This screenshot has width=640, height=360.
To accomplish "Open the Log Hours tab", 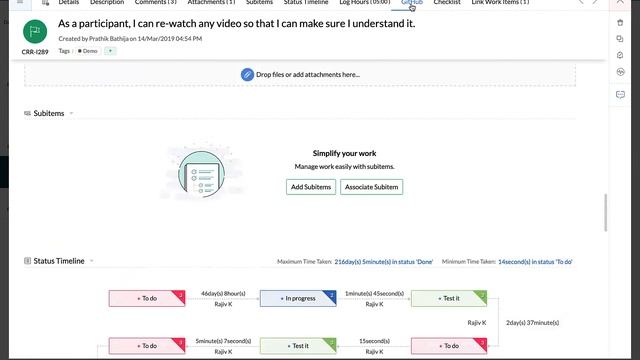I will [x=364, y=2].
